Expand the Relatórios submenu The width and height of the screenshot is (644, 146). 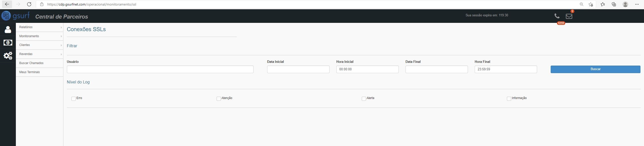(39, 27)
